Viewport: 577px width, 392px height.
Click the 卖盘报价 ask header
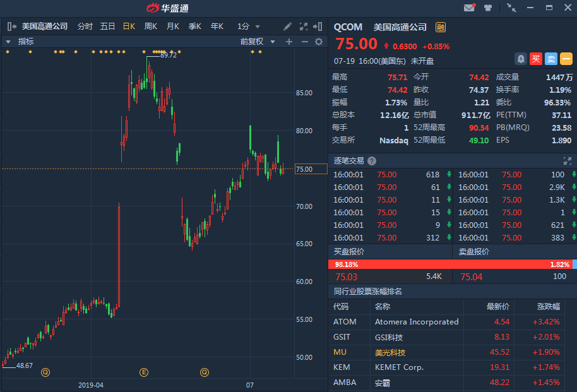(474, 252)
